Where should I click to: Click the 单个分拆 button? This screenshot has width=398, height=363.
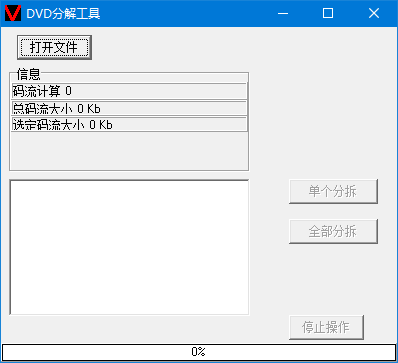tap(333, 192)
